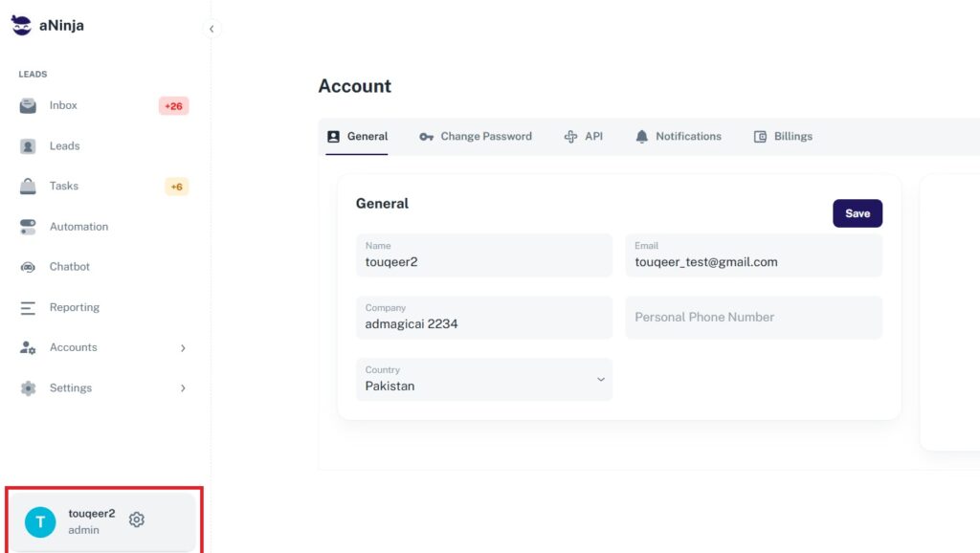Viewport: 980px width, 553px height.
Task: Click the Company field with admagicai 2234
Action: click(x=484, y=318)
